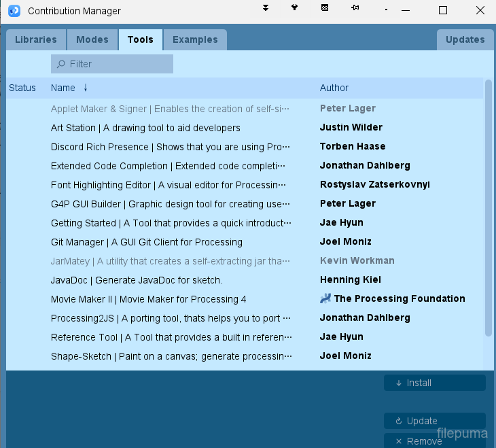The image size is (496, 448).
Task: Click the Processing Foundation logo icon
Action: 325,298
